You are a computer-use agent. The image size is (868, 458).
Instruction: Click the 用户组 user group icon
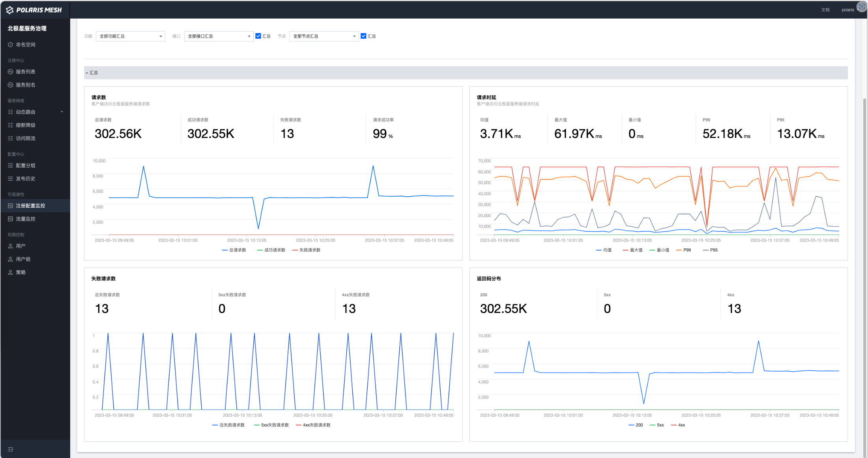11,259
